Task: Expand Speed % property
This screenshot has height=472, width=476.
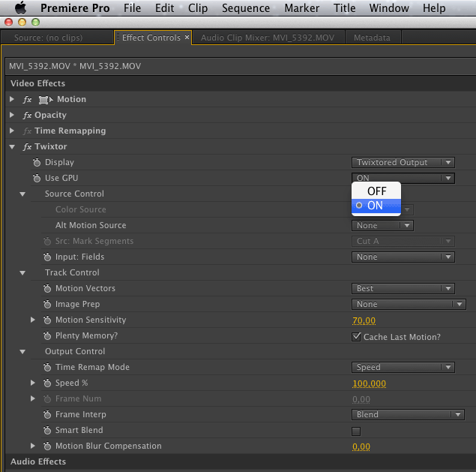Action: (33, 383)
